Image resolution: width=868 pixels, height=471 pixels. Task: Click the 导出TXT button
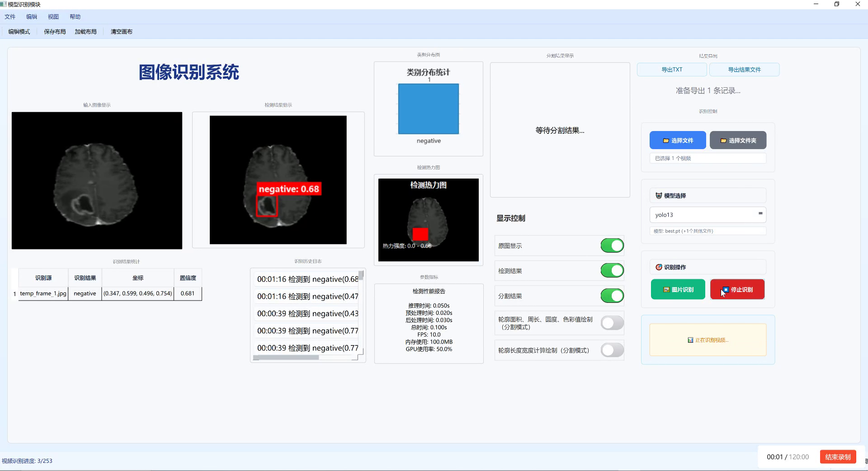pos(672,70)
